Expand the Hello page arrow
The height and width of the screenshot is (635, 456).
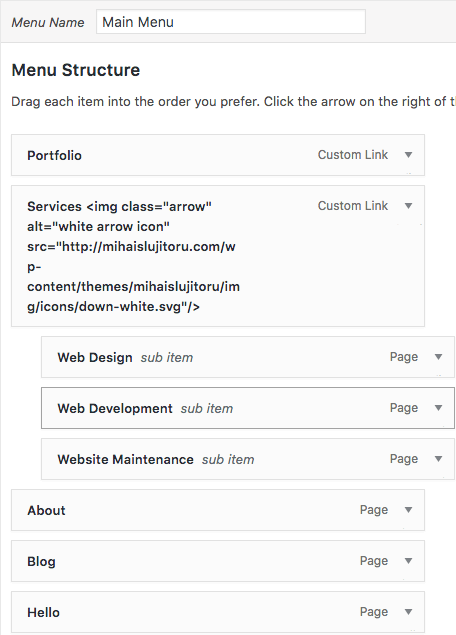(x=408, y=612)
